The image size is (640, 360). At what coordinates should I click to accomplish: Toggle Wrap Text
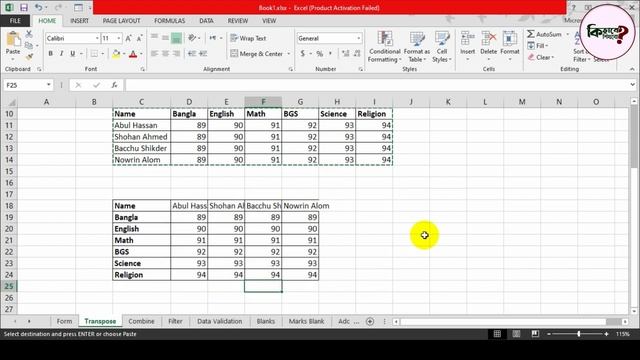(x=248, y=38)
